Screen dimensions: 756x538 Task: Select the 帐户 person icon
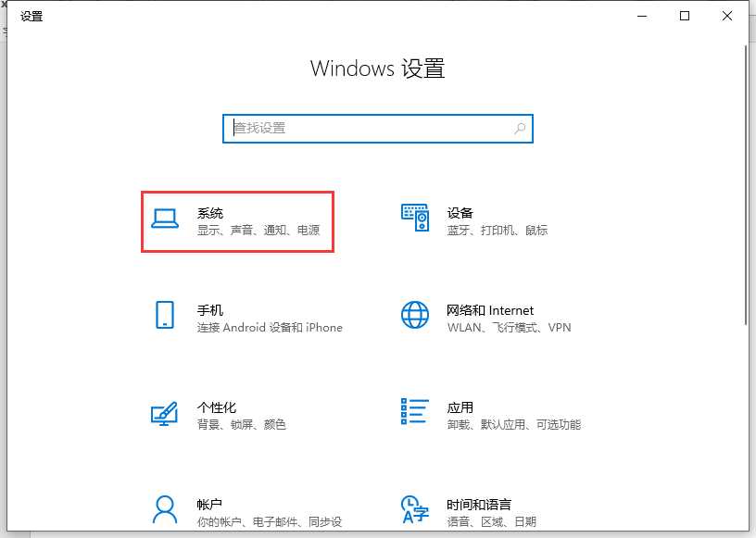165,509
